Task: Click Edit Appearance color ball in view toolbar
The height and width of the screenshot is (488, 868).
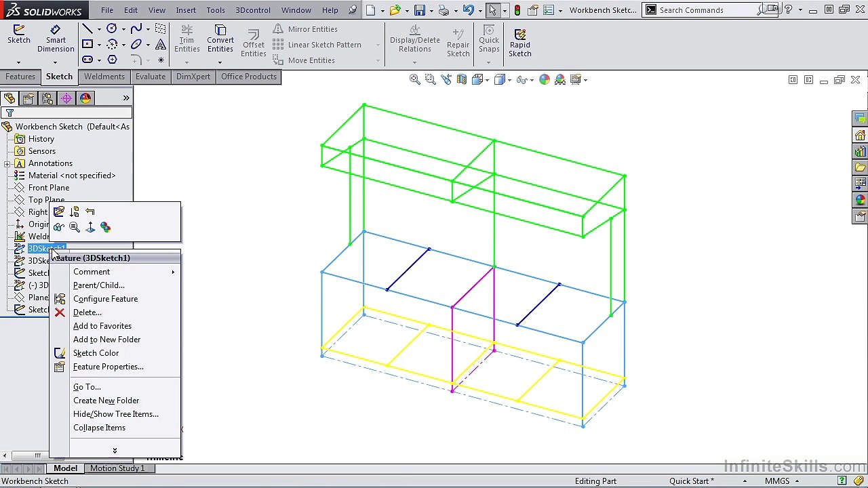Action: tap(545, 79)
